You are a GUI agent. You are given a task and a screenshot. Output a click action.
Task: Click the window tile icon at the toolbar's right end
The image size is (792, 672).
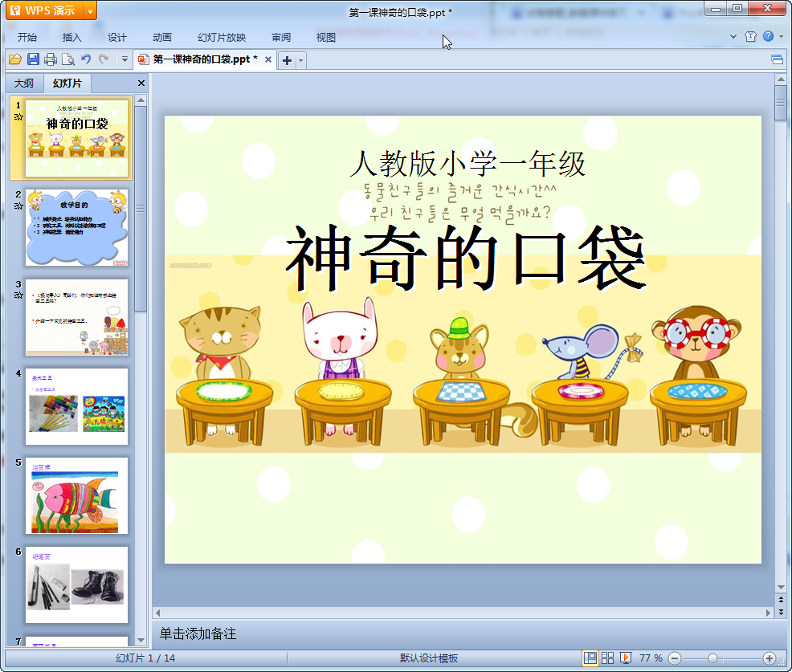[x=778, y=60]
